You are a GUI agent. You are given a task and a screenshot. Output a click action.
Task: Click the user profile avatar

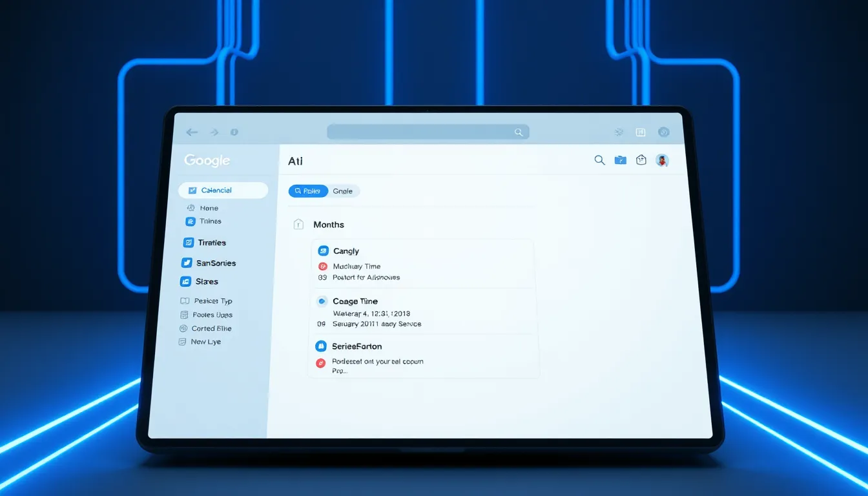[662, 160]
